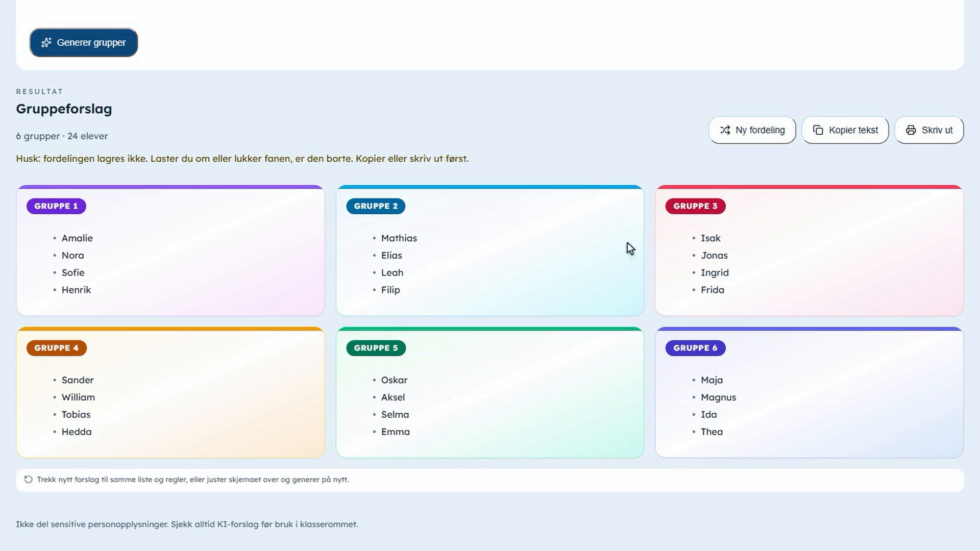Click the copy icon beside Kopier tekst

[818, 130]
